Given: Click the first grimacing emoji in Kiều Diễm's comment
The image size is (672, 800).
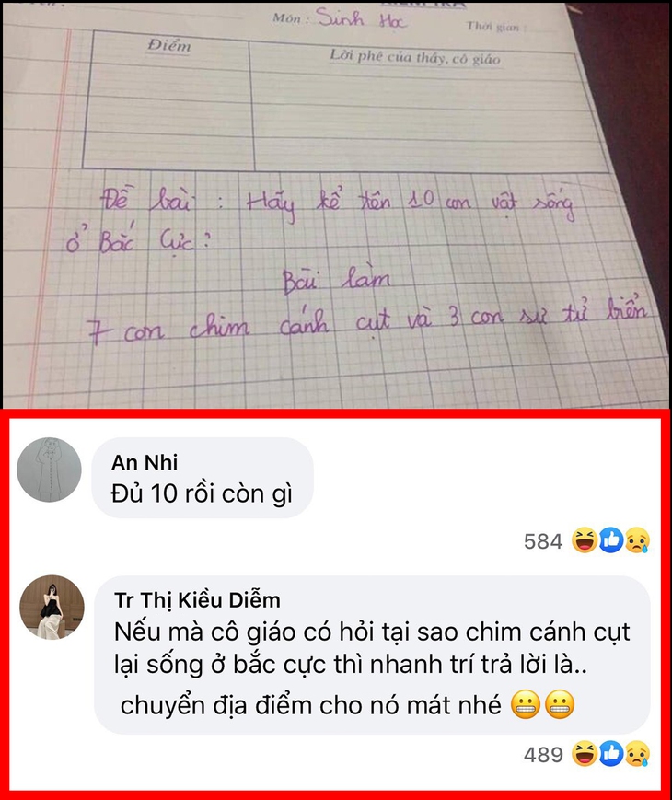Looking at the screenshot, I should coord(526,705).
